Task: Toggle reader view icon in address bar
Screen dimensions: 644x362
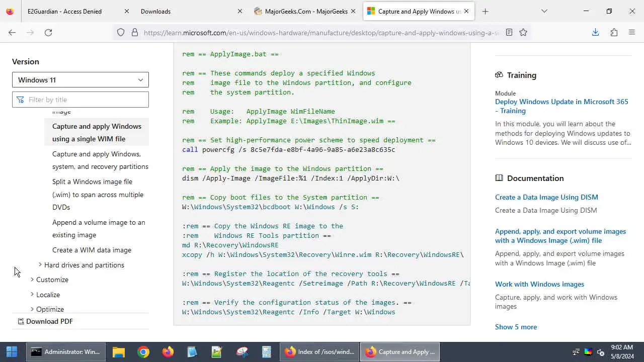Action: [509, 32]
